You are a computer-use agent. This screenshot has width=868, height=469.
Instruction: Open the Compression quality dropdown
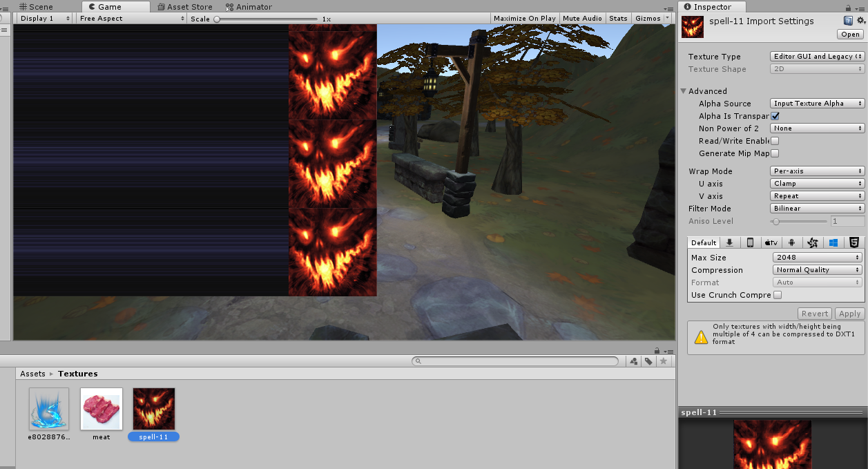[818, 270]
